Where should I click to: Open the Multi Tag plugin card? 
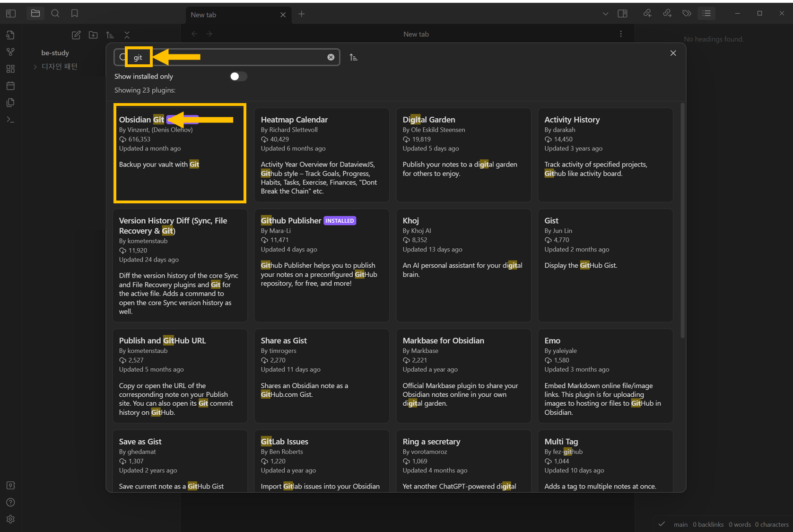(605, 461)
